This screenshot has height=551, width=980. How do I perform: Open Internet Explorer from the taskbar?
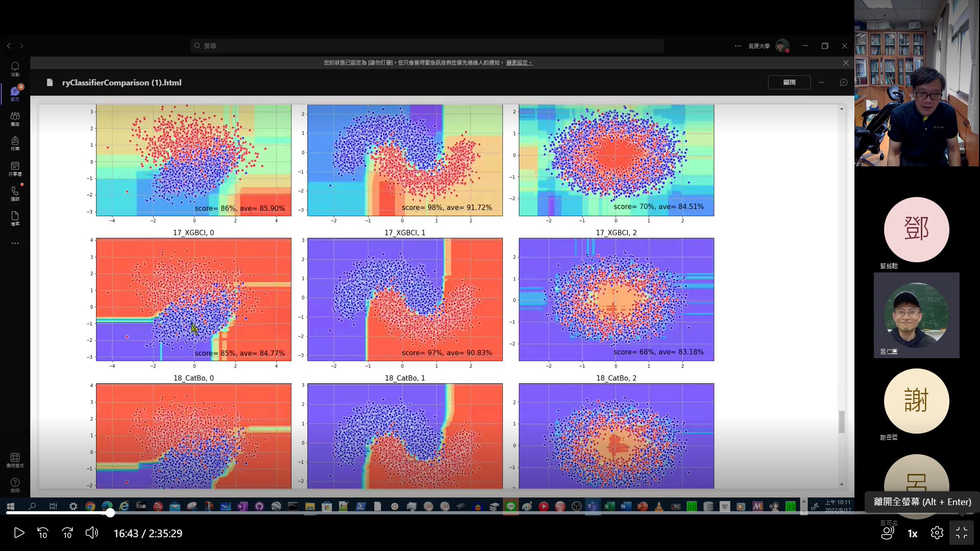124,506
